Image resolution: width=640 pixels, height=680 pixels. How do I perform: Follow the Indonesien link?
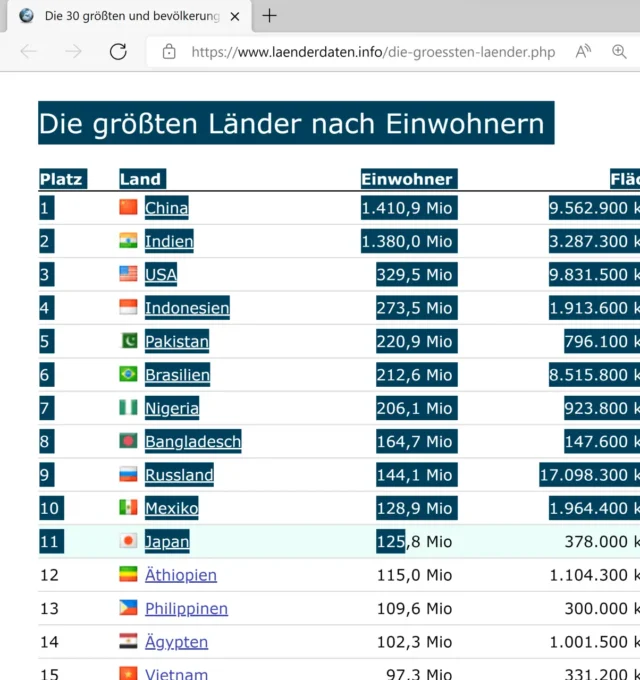click(x=187, y=308)
